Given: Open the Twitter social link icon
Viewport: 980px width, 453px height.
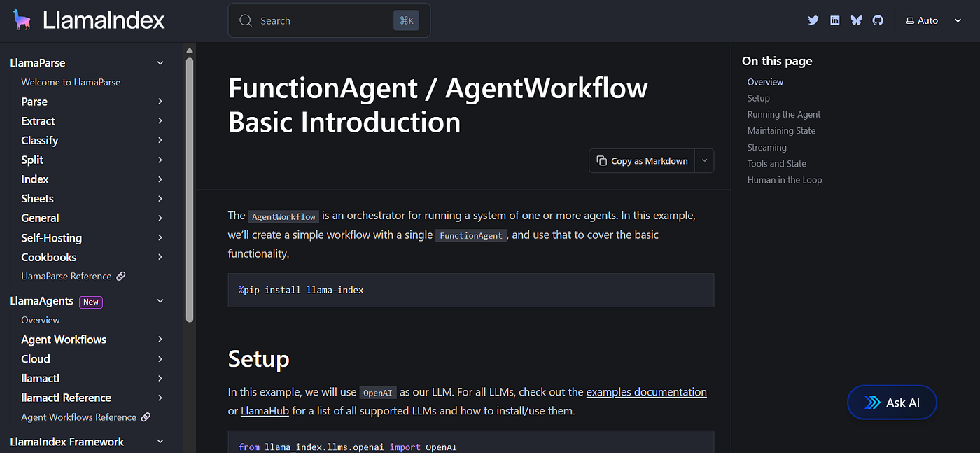Looking at the screenshot, I should pyautogui.click(x=813, y=20).
